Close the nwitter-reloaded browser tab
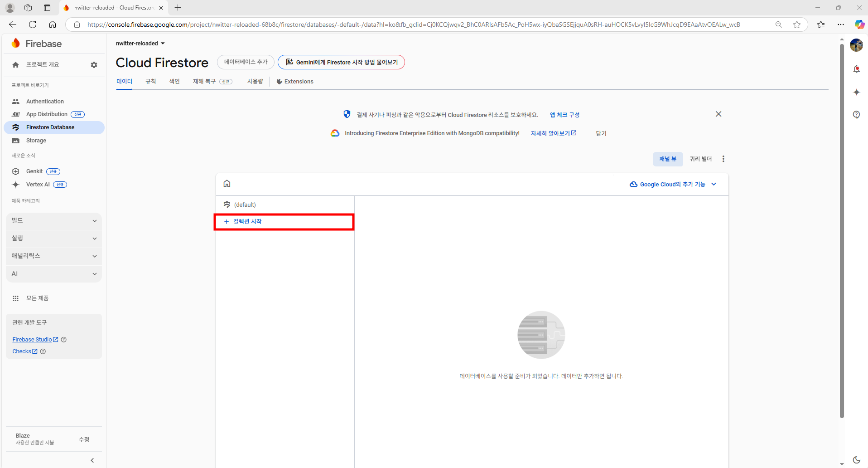The image size is (868, 468). click(161, 8)
